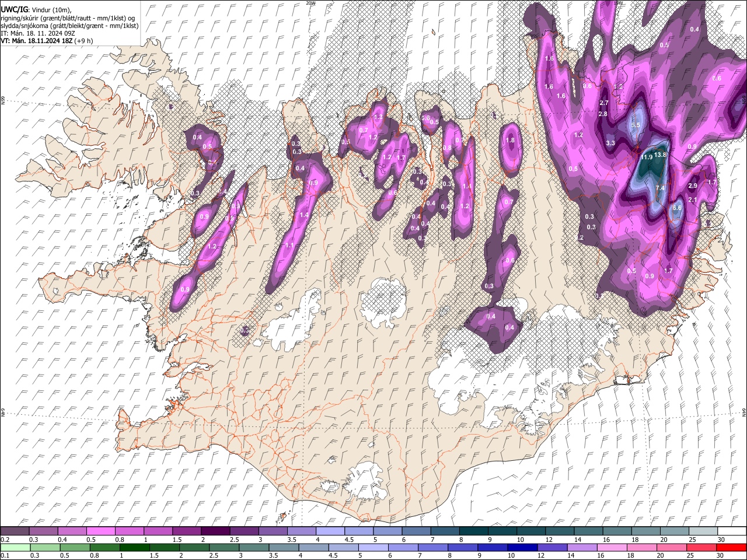Click the 1.3 value in the northern snow band

(x=378, y=117)
